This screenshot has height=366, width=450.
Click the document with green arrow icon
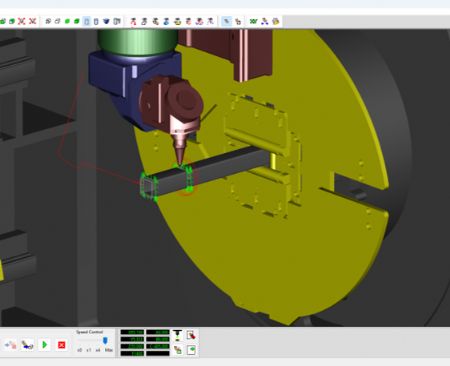[191, 350]
